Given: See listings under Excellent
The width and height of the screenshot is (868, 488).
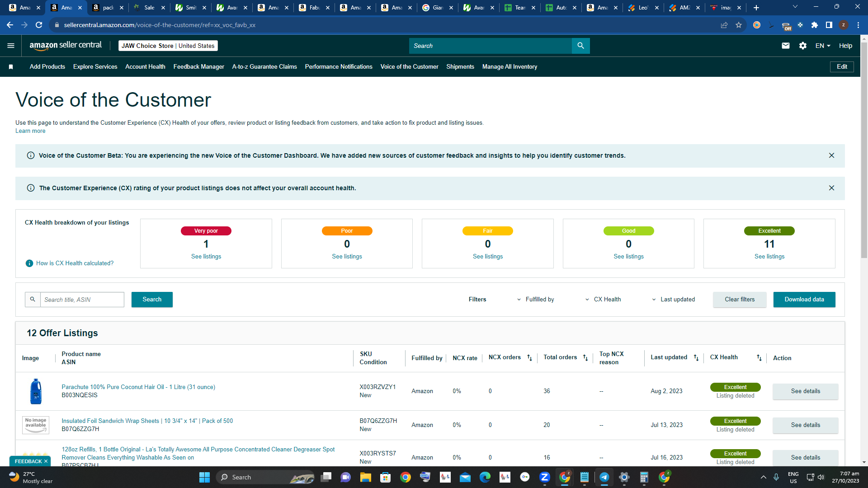Looking at the screenshot, I should [x=769, y=257].
